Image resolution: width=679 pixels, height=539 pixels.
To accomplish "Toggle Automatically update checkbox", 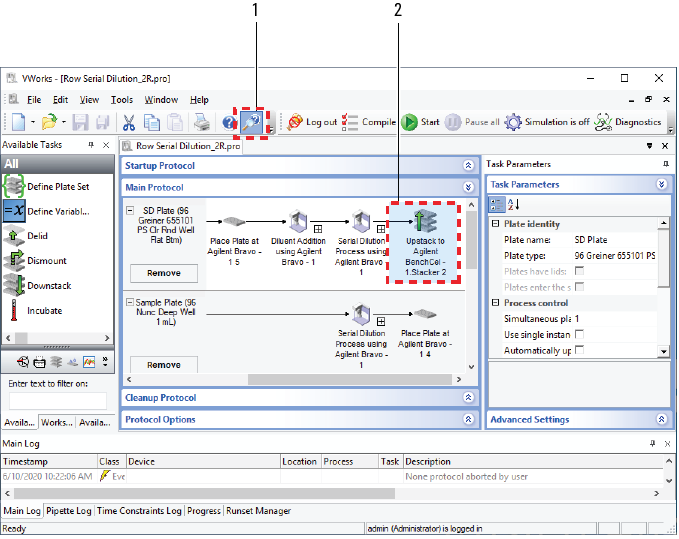I will click(579, 350).
